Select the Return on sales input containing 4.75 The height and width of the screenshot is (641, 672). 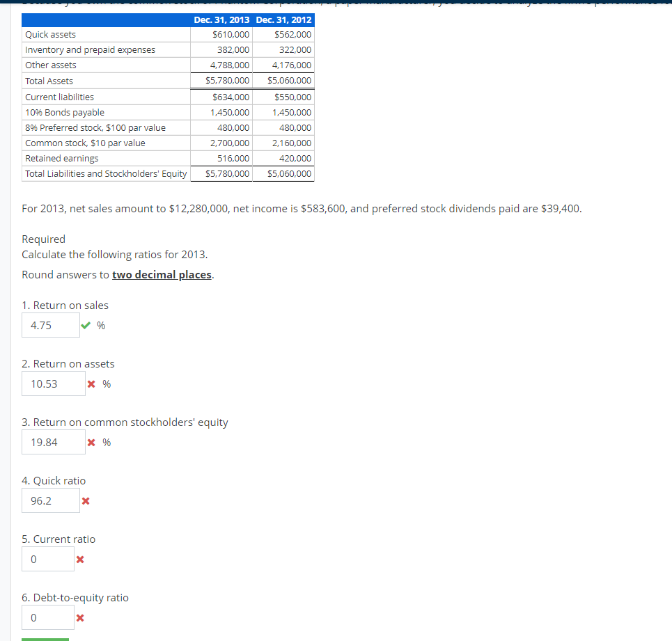click(x=50, y=324)
